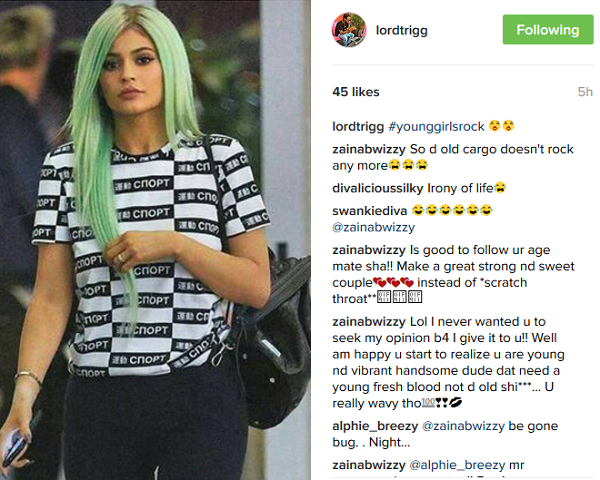This screenshot has width=600, height=480.
Task: Click the laughing emojis in swankiediva's comment
Action: (x=452, y=210)
